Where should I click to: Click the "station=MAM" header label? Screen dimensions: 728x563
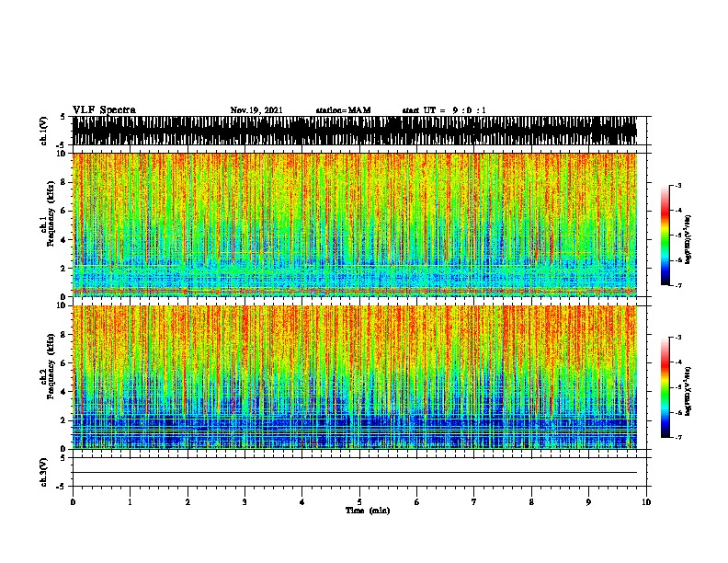coord(343,110)
